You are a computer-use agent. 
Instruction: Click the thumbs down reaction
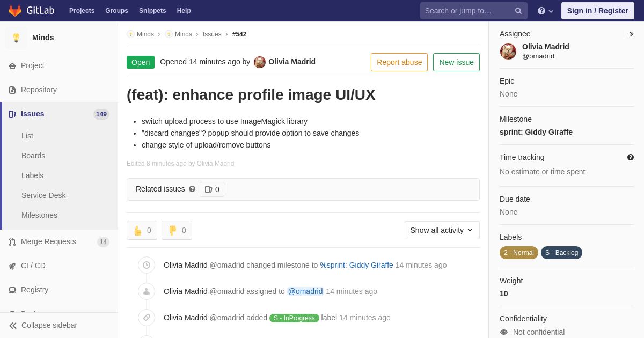(x=177, y=230)
